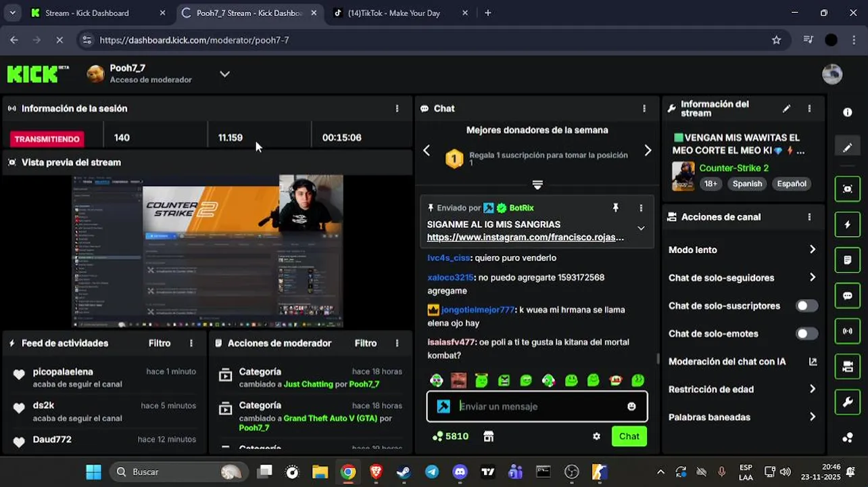
Task: Unpin the BotRix pinned message
Action: [615, 208]
